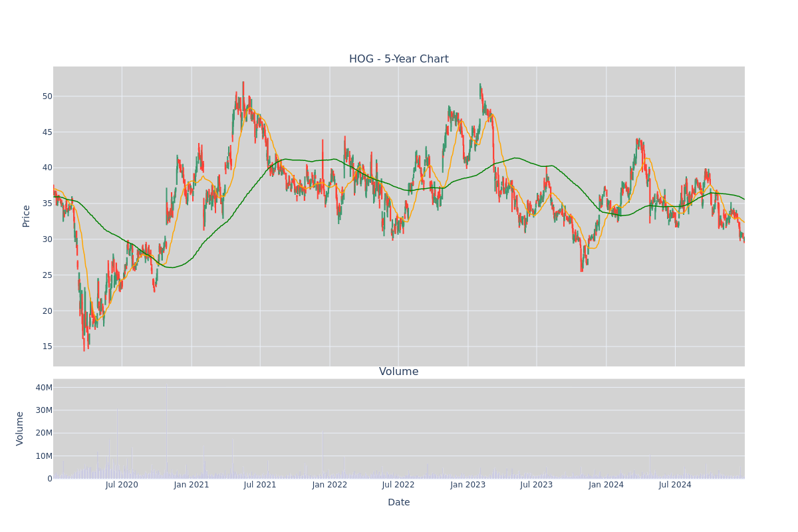Click the "0" volume axis tick
Screen dimensions: 798x532
point(50,479)
